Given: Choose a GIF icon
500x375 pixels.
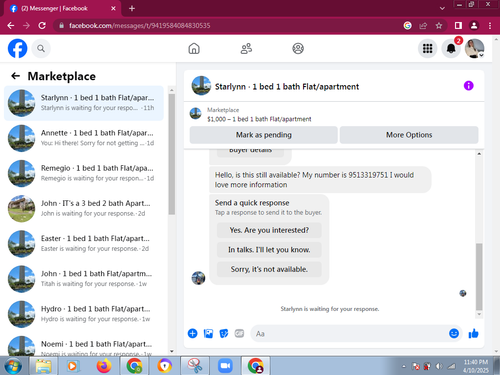Looking at the screenshot, I should [x=239, y=333].
